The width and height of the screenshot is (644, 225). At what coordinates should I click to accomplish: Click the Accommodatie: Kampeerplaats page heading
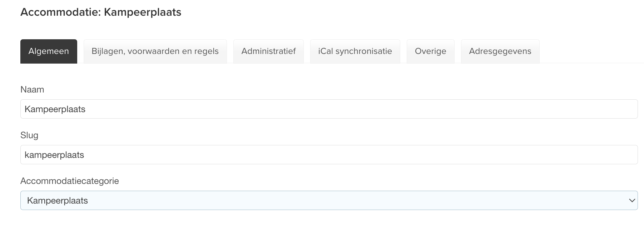pyautogui.click(x=101, y=12)
